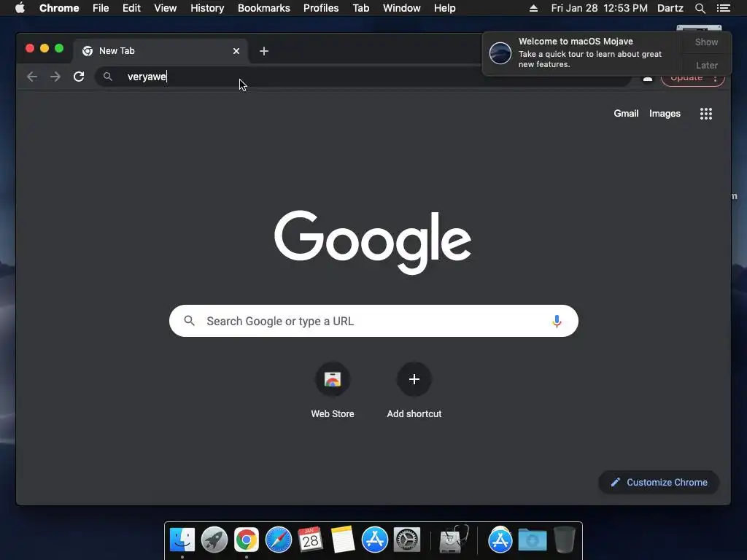747x560 pixels.
Task: Click the Customize Chrome button
Action: click(x=659, y=483)
